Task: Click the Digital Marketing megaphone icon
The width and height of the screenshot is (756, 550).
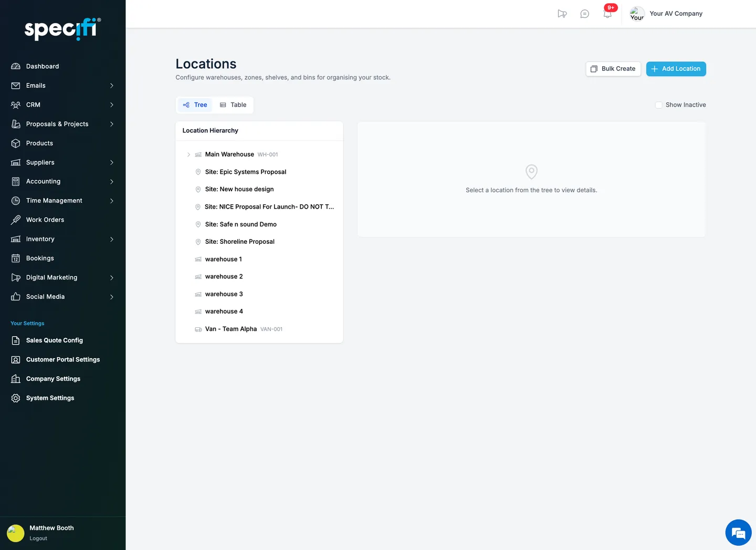Action: [x=16, y=277]
